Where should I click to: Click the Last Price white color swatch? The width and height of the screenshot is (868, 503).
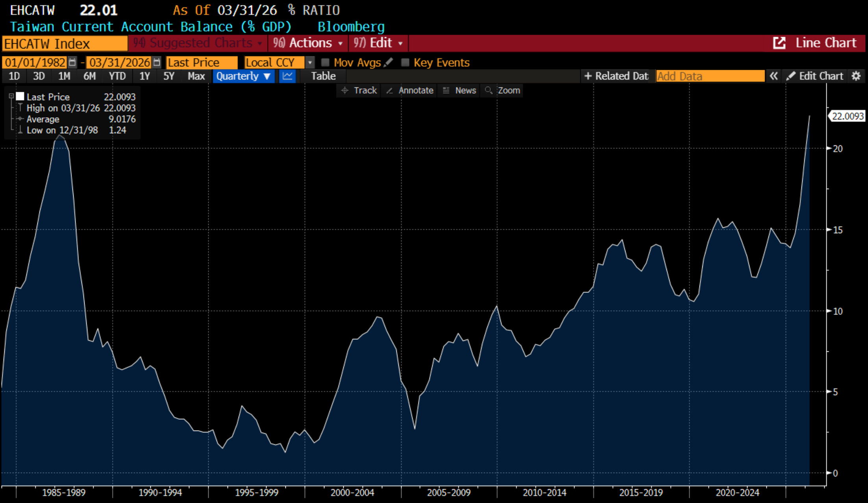[20, 96]
